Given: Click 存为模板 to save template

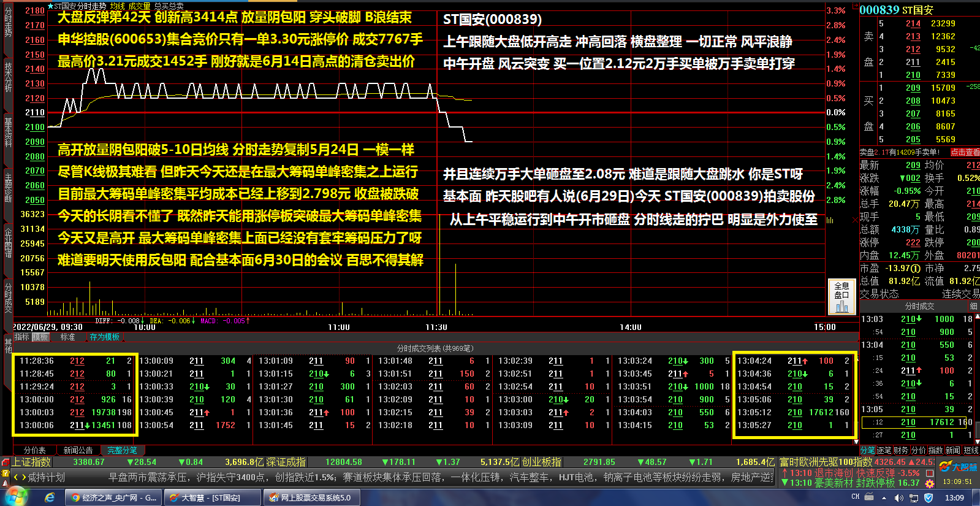Looking at the screenshot, I should [x=105, y=337].
